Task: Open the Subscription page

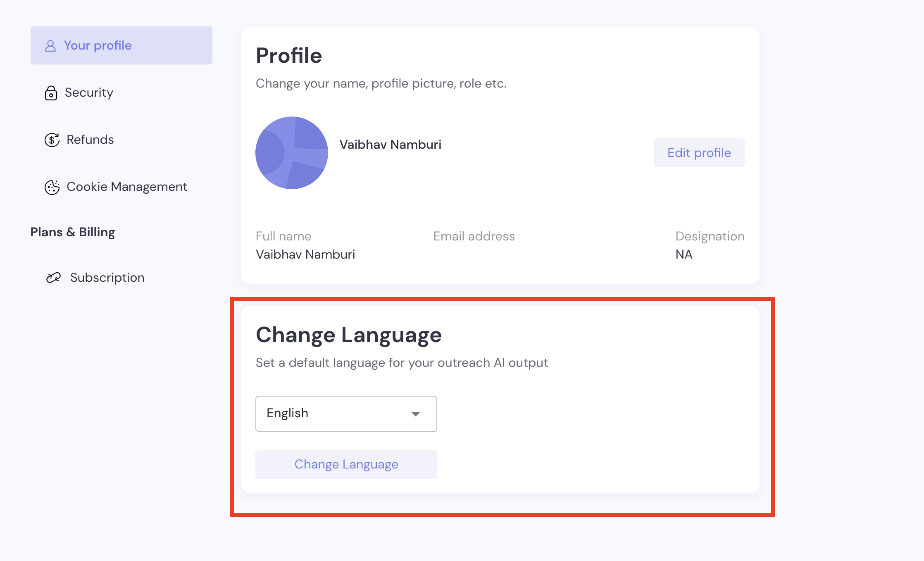Action: coord(107,278)
